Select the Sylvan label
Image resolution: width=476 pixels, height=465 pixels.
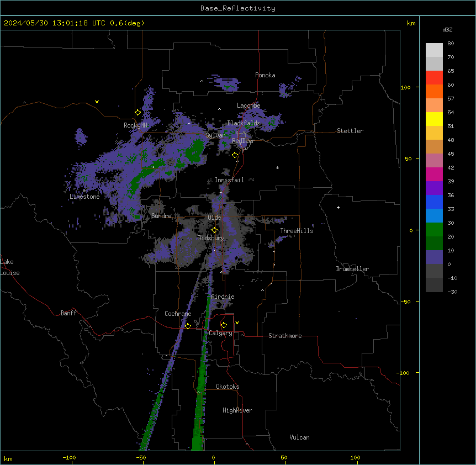tap(215, 135)
